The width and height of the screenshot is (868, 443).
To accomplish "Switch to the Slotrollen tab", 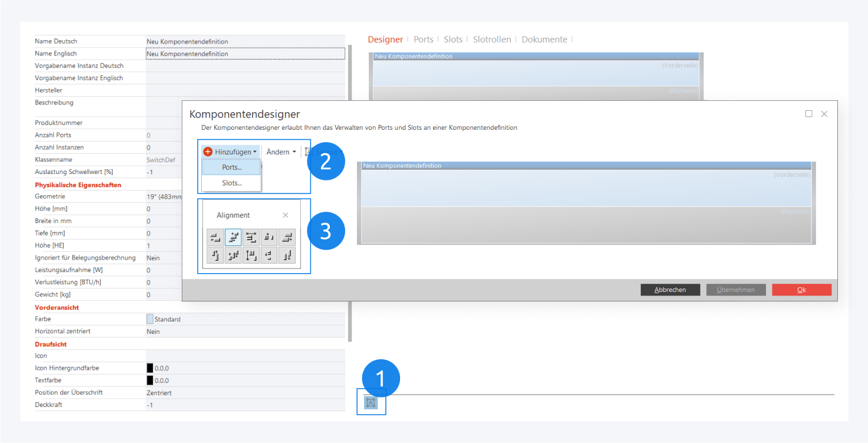I will (492, 40).
